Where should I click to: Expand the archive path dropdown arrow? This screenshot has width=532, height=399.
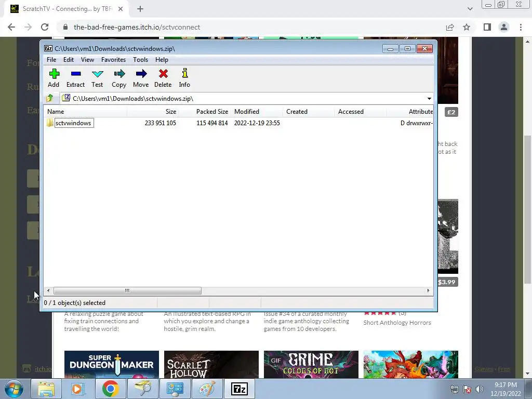[429, 99]
